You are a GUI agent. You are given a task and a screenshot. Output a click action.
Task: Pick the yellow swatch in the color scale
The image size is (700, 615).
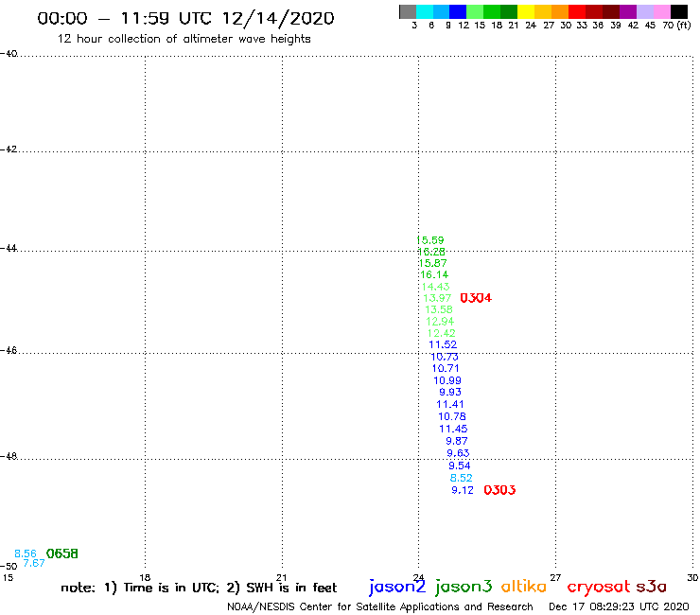coord(526,11)
